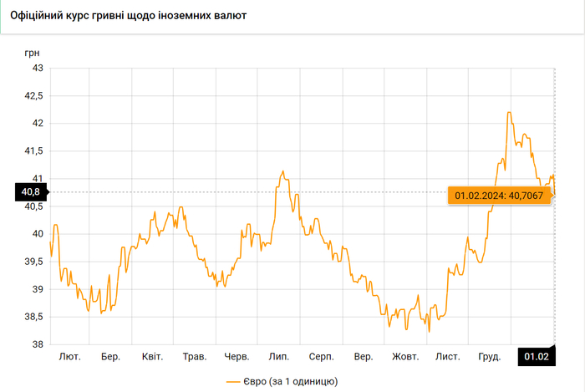
Task: Toggle the Євро series in the legend
Action: point(282,381)
